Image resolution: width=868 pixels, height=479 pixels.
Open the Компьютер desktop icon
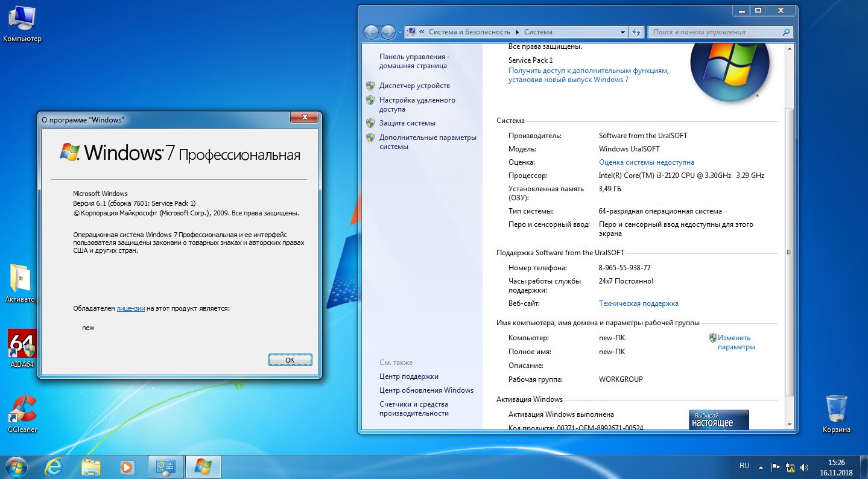22,24
